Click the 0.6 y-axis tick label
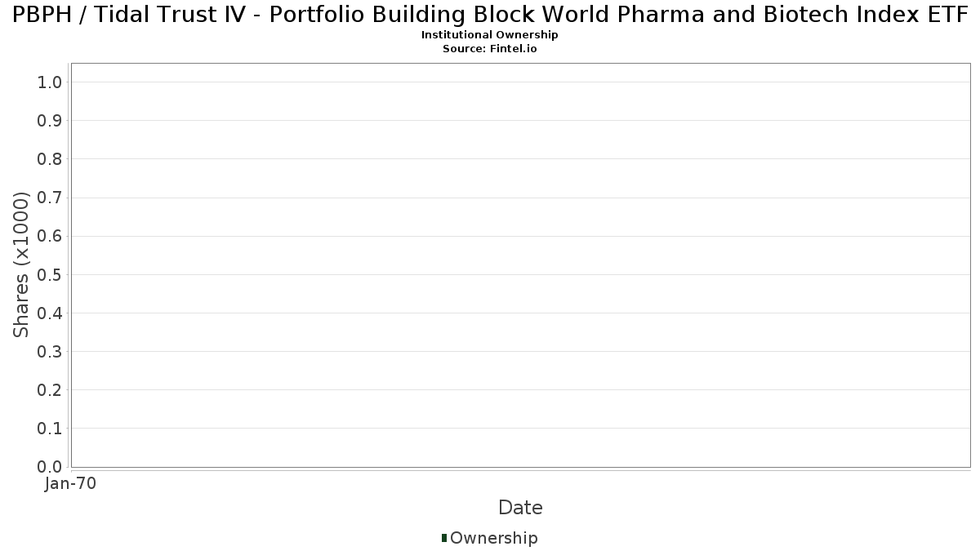This screenshot has width=980, height=551. [50, 236]
